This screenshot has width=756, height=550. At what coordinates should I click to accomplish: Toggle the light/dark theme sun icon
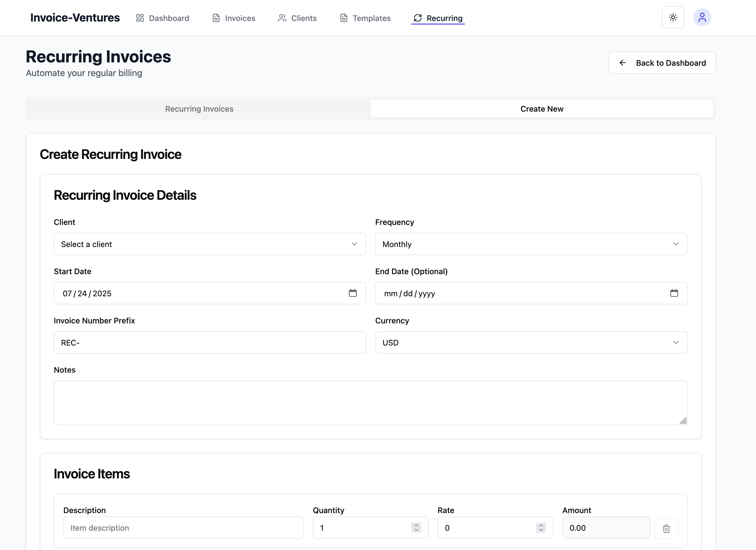pyautogui.click(x=673, y=18)
